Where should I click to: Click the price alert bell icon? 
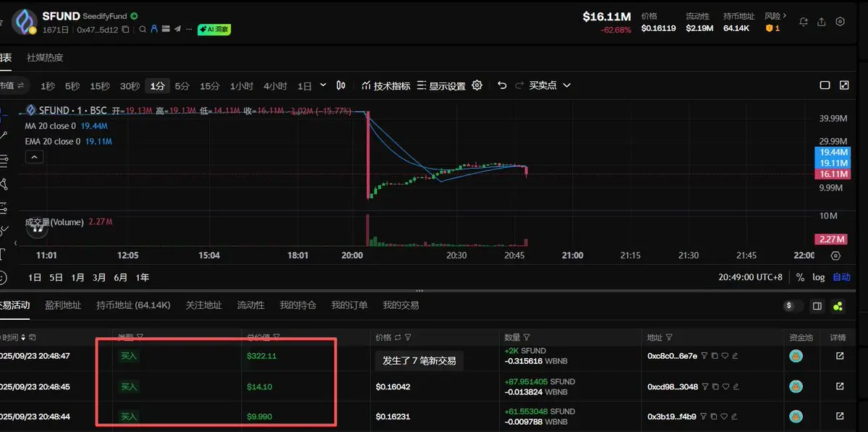(804, 22)
